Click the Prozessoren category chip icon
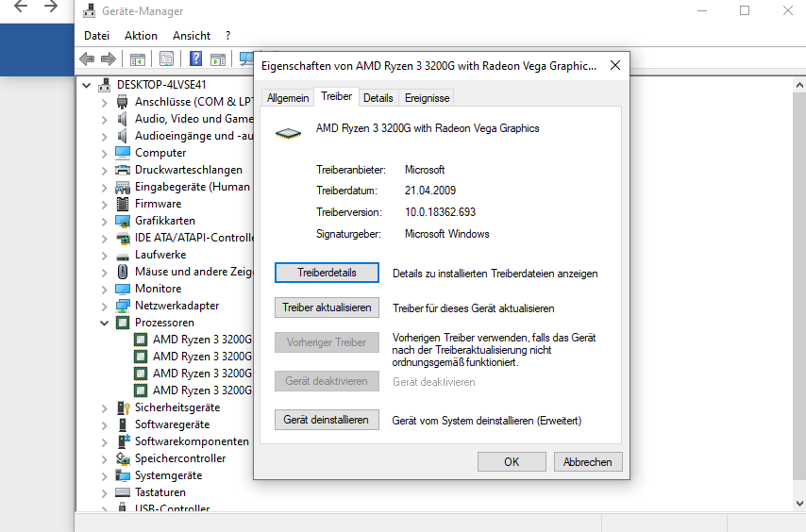The height and width of the screenshot is (532, 806). [123, 323]
